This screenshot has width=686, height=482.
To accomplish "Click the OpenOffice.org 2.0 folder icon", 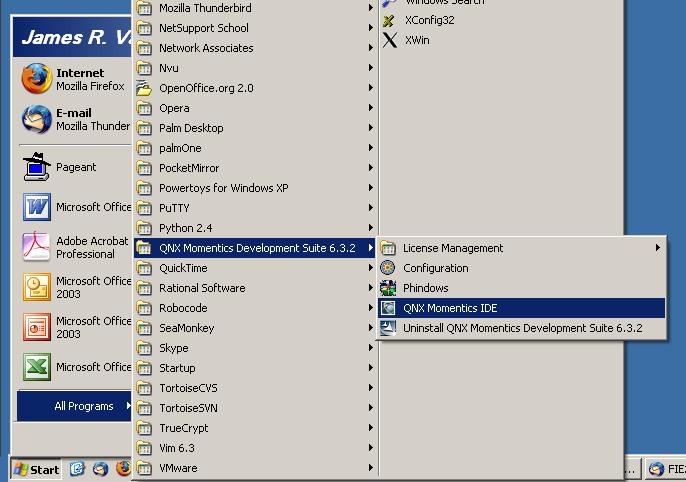I will [144, 88].
